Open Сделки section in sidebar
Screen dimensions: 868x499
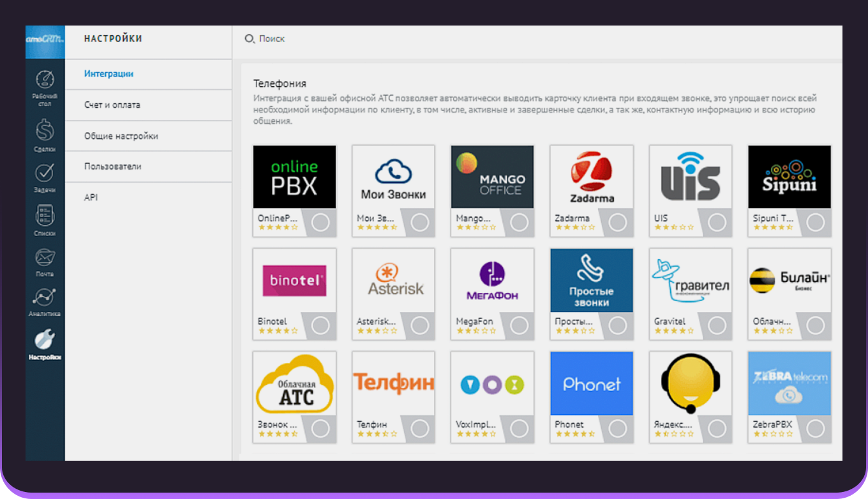click(x=45, y=137)
